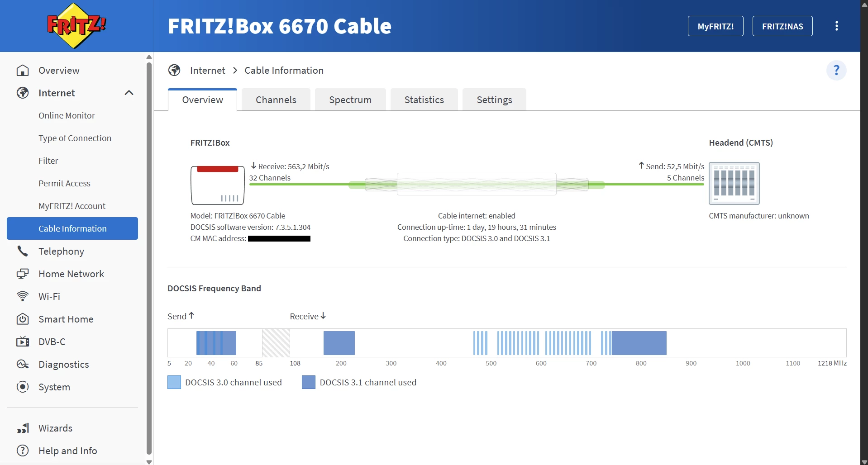Click the DOCSIS Frequency Band heading
This screenshot has width=868, height=465.
pos(214,288)
